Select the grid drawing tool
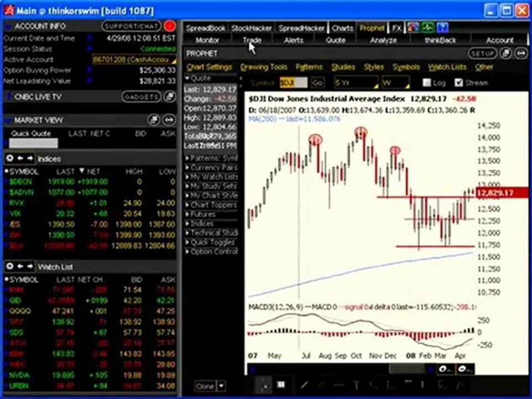Viewport: 532px width, 399px height. [281, 385]
